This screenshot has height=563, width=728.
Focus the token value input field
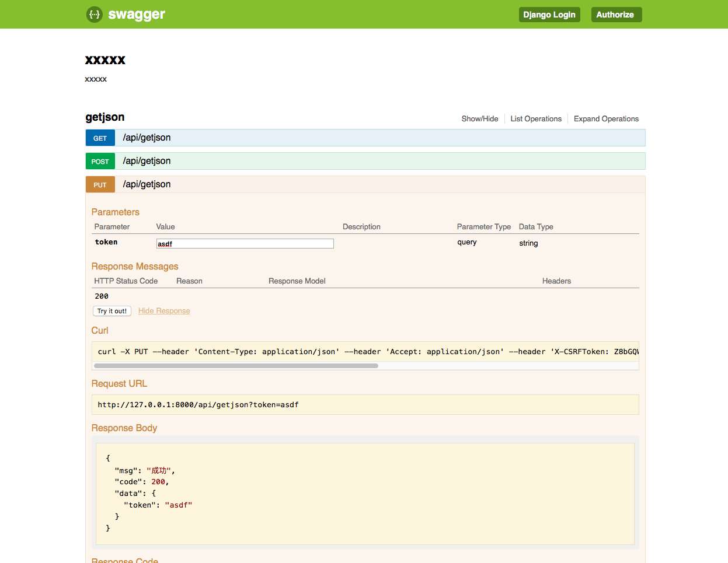[245, 244]
